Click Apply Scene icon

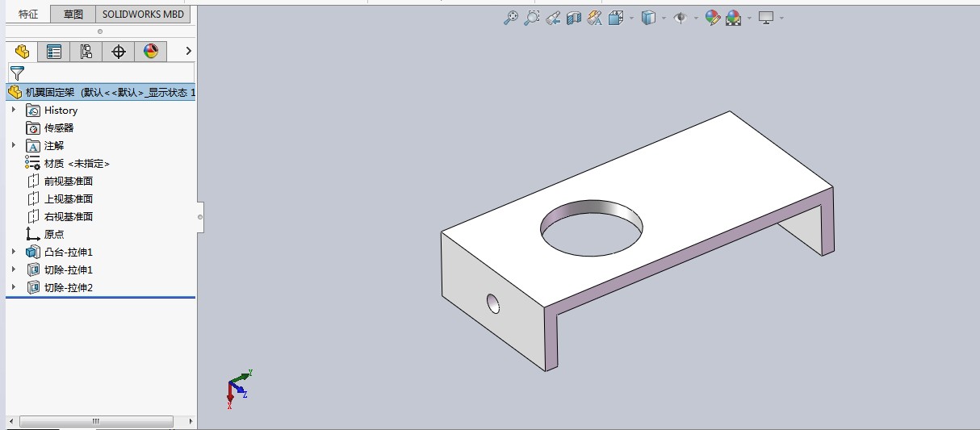(x=733, y=17)
